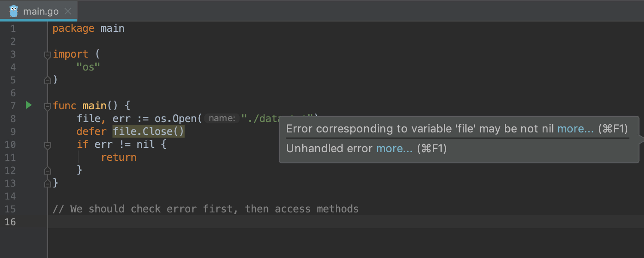The width and height of the screenshot is (644, 258).
Task: Open "more..." link beside Unhandled error
Action: point(394,148)
